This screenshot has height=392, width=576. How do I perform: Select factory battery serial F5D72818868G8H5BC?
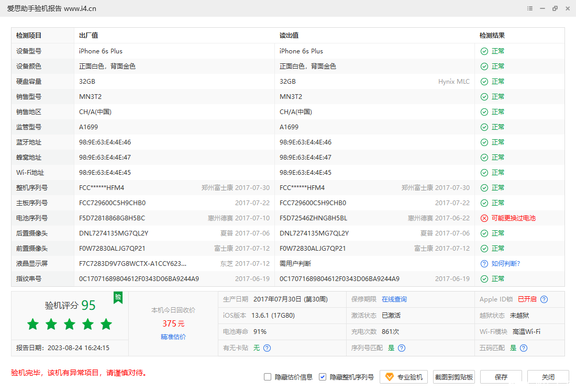[112, 218]
